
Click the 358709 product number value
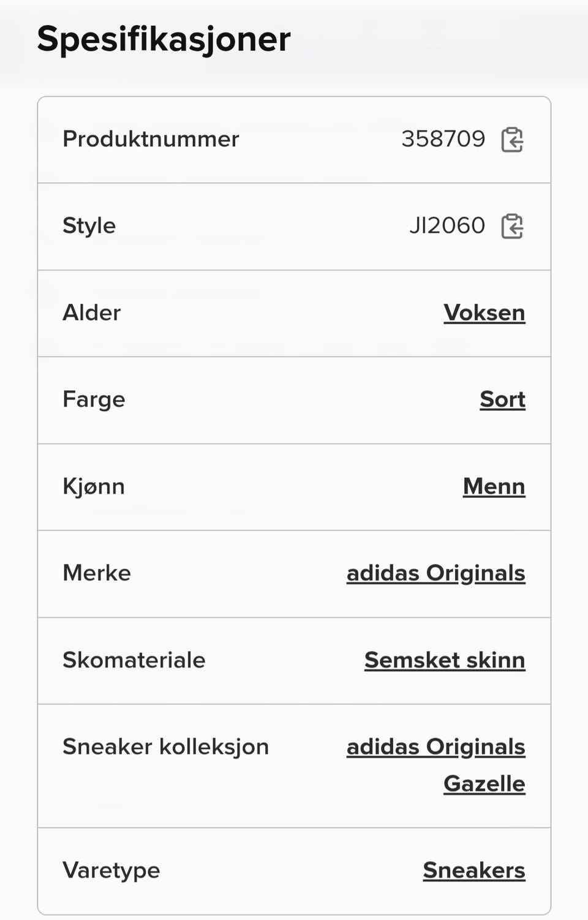coord(443,139)
